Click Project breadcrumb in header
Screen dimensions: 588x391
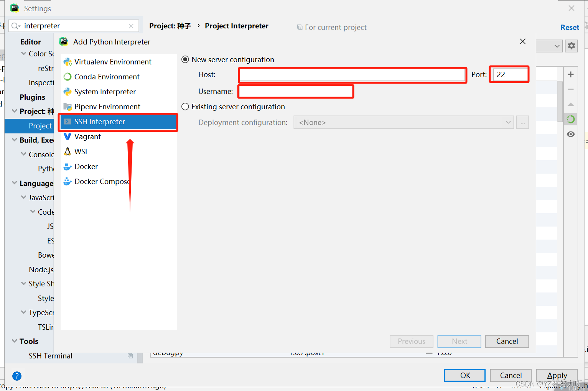[x=170, y=26]
